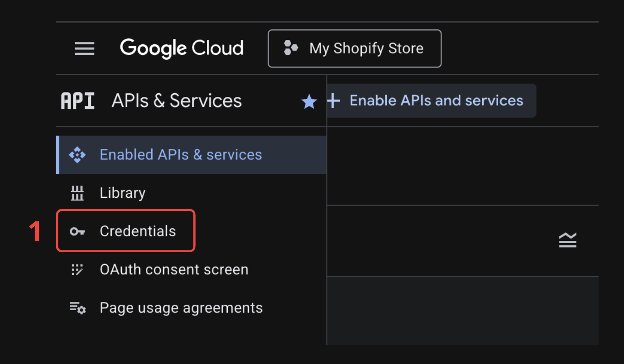Click the Library grid icon
Screen dimensions: 624x364
[77, 193]
